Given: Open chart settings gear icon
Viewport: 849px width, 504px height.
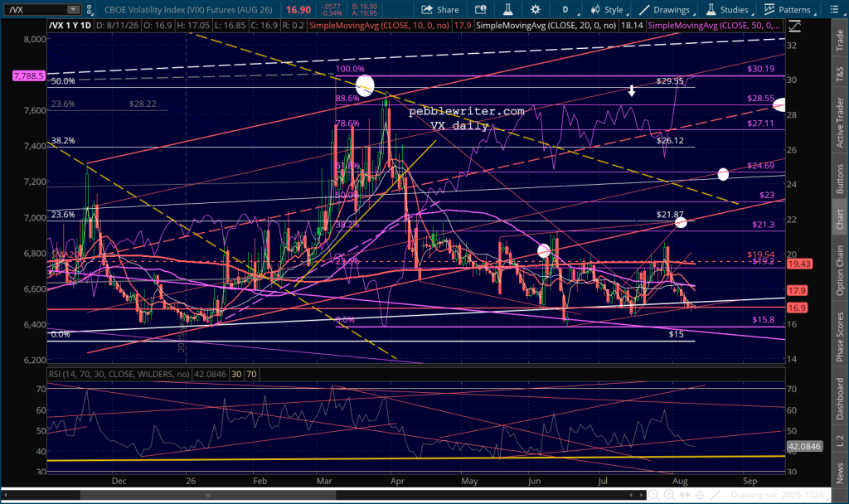Looking at the screenshot, I should [535, 10].
